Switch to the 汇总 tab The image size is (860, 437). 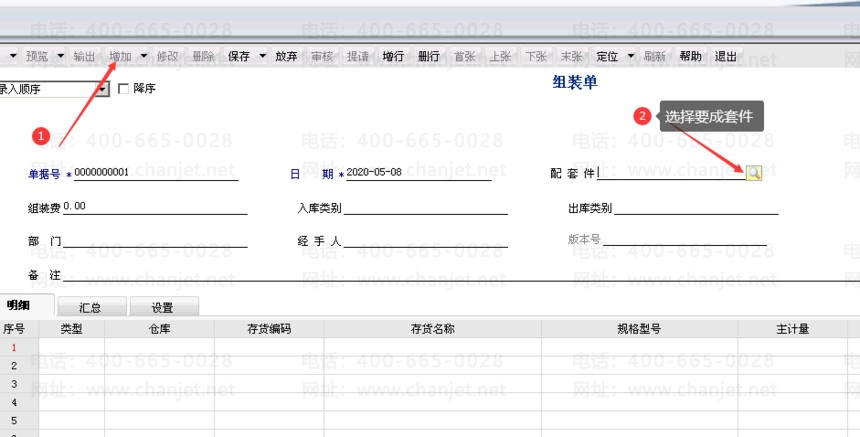click(92, 307)
